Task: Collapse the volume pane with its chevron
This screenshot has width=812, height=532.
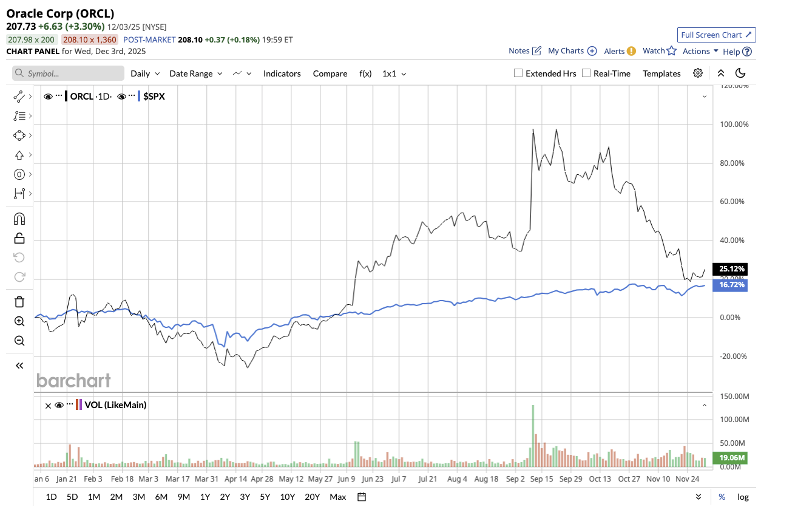Action: (x=705, y=405)
